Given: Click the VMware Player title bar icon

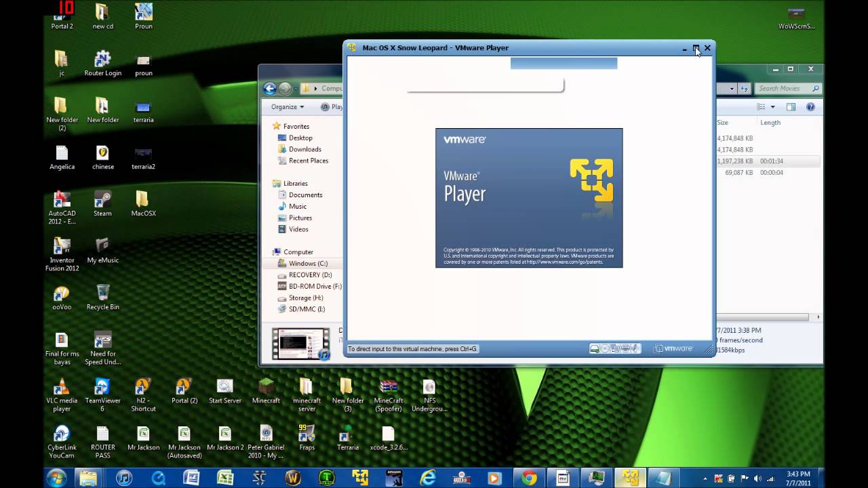Looking at the screenshot, I should click(352, 47).
